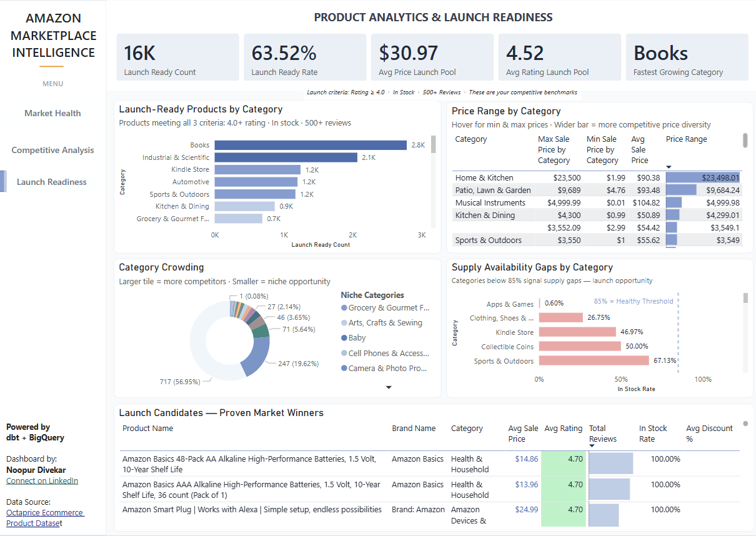
Task: Sort by Min Sale Price by Category column
Action: (602, 150)
